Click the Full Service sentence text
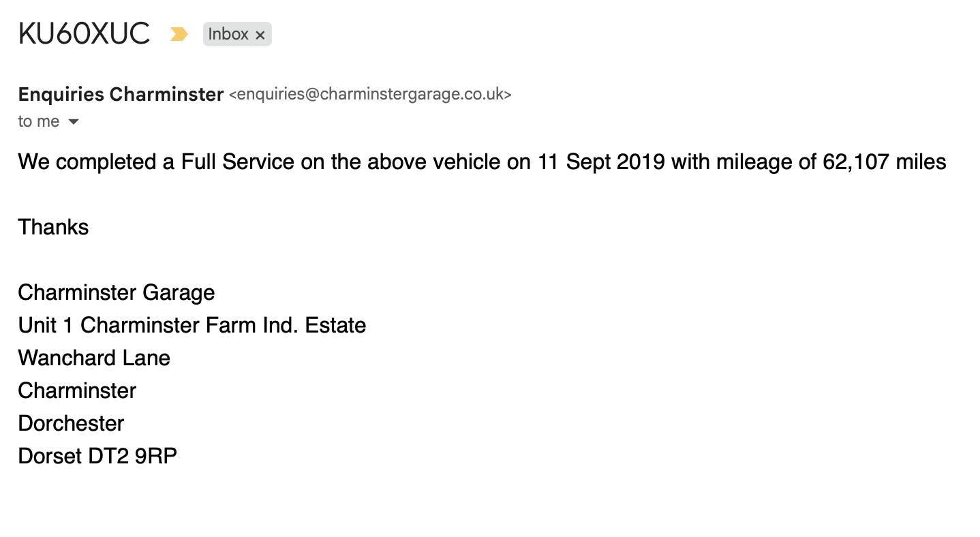This screenshot has height=537, width=980. (273, 162)
